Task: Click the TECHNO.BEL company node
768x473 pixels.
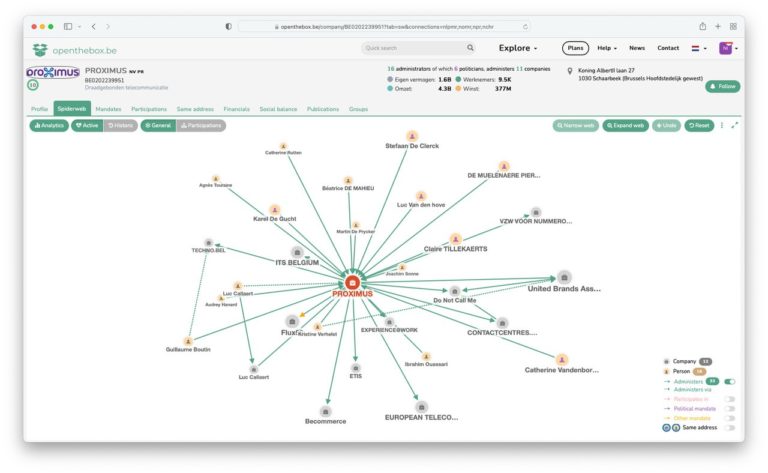Action: click(209, 243)
